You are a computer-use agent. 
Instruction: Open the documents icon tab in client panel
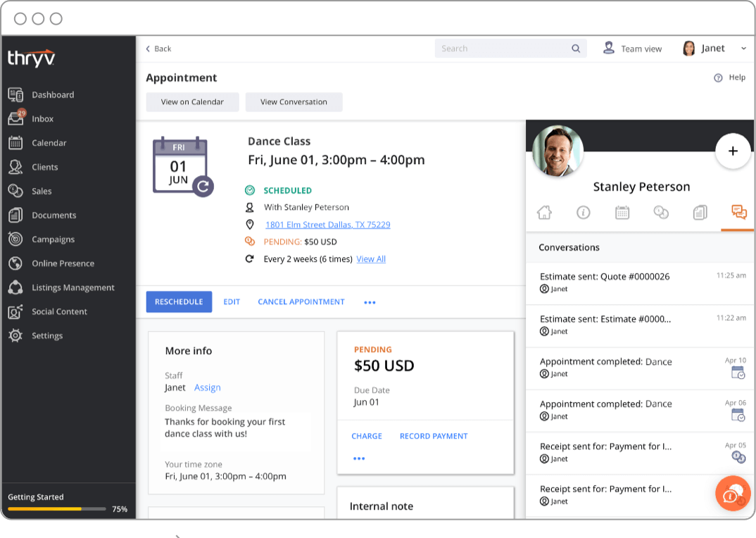[700, 212]
